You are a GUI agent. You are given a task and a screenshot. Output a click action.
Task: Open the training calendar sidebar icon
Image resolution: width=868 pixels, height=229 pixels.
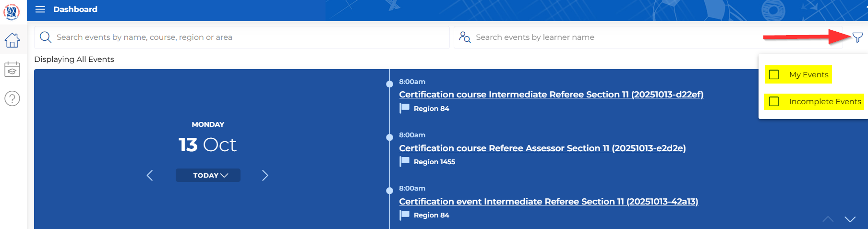pos(12,70)
